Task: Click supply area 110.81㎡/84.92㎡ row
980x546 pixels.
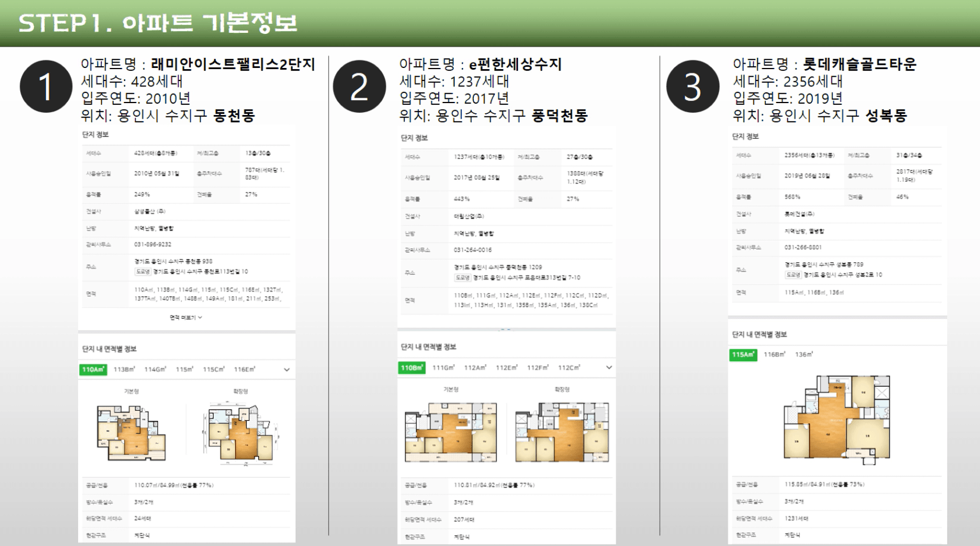Action: (505, 485)
